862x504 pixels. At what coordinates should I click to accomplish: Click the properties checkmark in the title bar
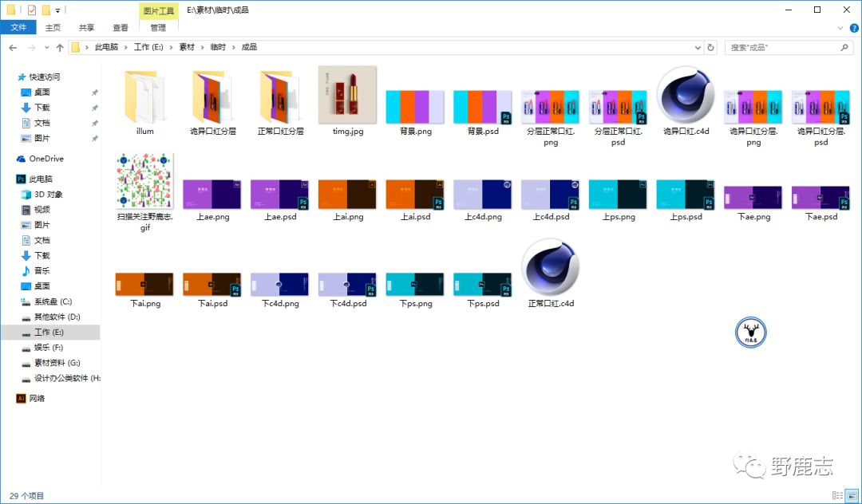31,10
